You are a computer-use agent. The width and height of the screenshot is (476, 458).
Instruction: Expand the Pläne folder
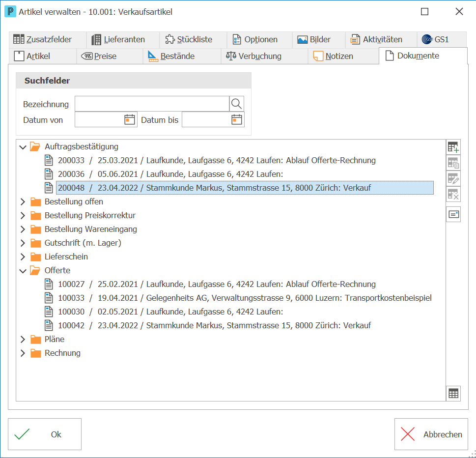tap(23, 339)
